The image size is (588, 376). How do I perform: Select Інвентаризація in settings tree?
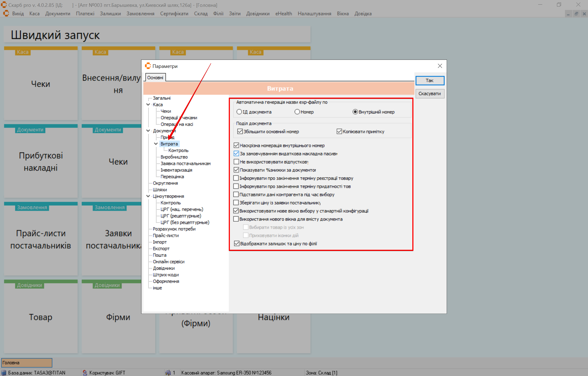click(176, 170)
